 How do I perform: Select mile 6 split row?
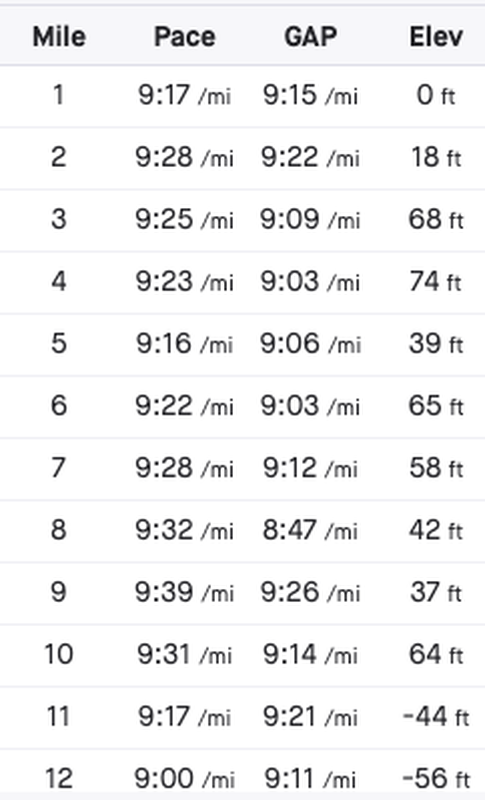tap(242, 406)
